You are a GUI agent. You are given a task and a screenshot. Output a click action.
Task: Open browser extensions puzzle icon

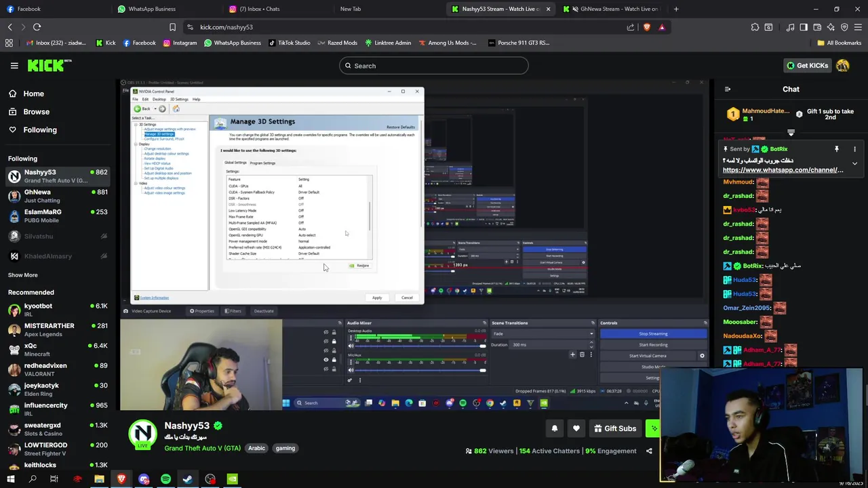coord(755,27)
